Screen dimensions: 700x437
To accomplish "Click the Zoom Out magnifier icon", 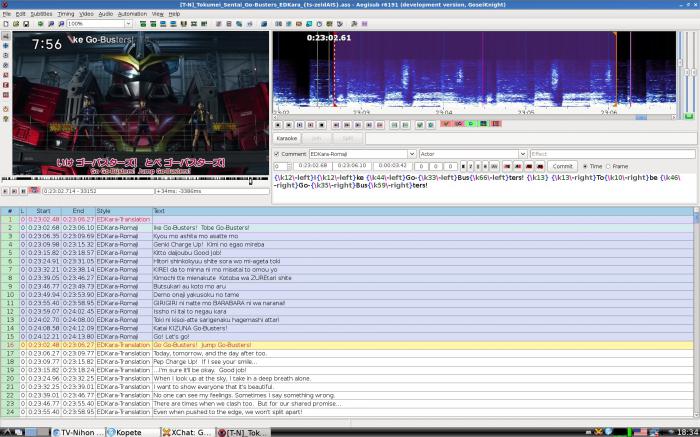I will coord(61,24).
